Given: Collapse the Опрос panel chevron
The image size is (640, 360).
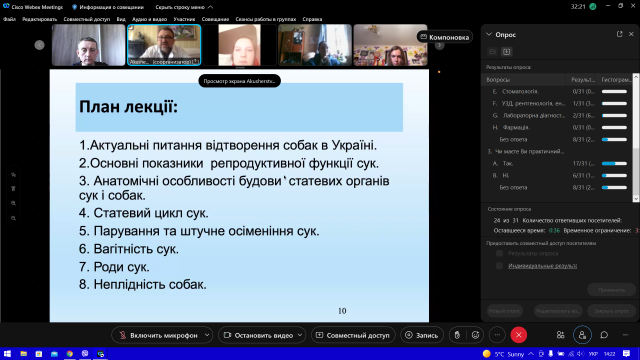Looking at the screenshot, I should click(x=489, y=35).
